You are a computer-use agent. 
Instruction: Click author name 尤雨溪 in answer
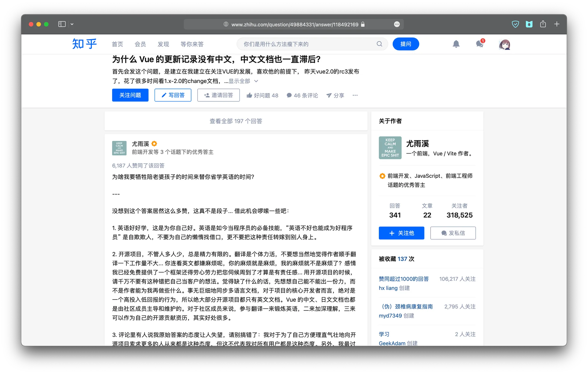coord(140,144)
